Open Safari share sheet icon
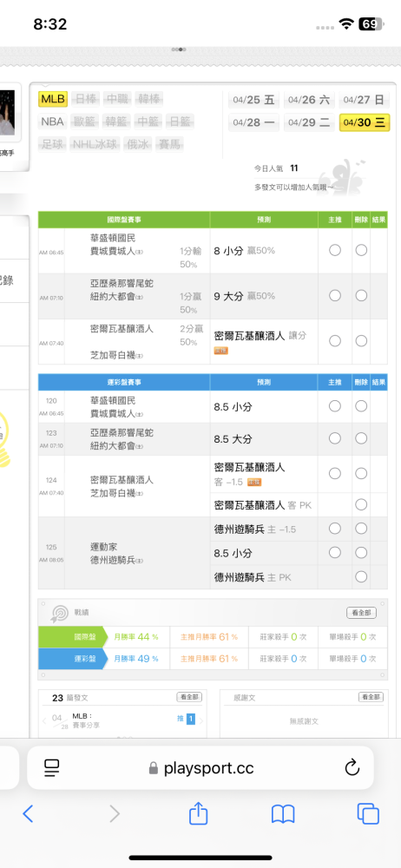401x868 pixels. coord(198,812)
